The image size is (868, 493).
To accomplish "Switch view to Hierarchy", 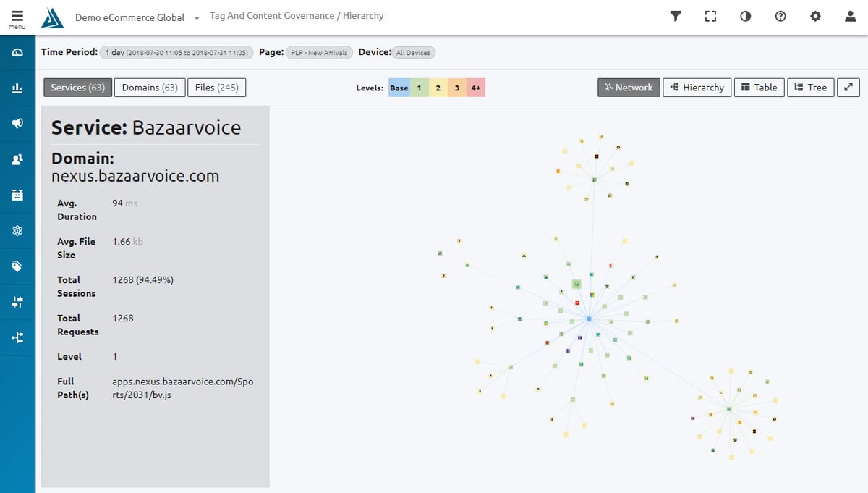I will (x=697, y=87).
